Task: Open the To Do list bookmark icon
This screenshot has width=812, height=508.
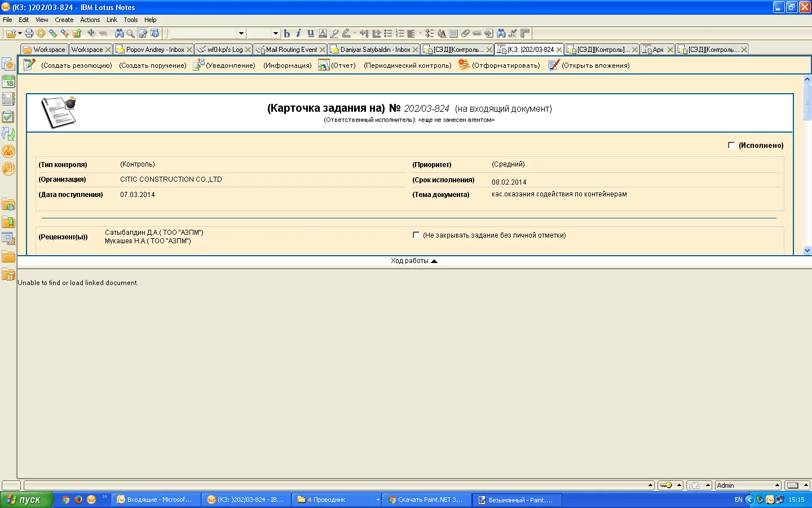Action: [8, 117]
